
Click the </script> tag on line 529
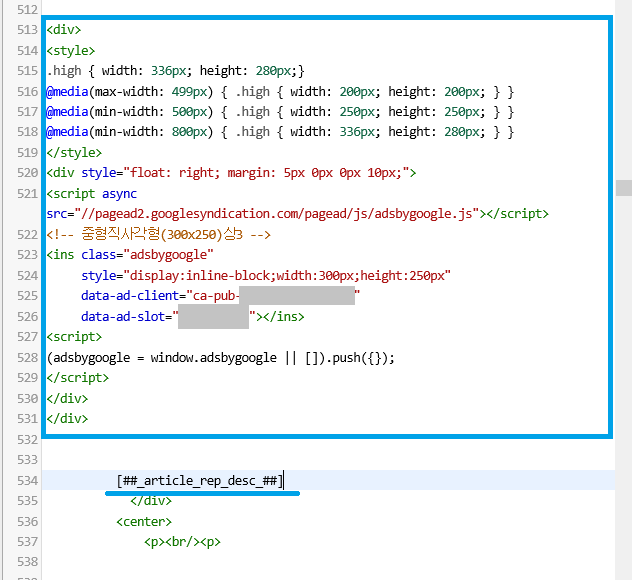77,378
